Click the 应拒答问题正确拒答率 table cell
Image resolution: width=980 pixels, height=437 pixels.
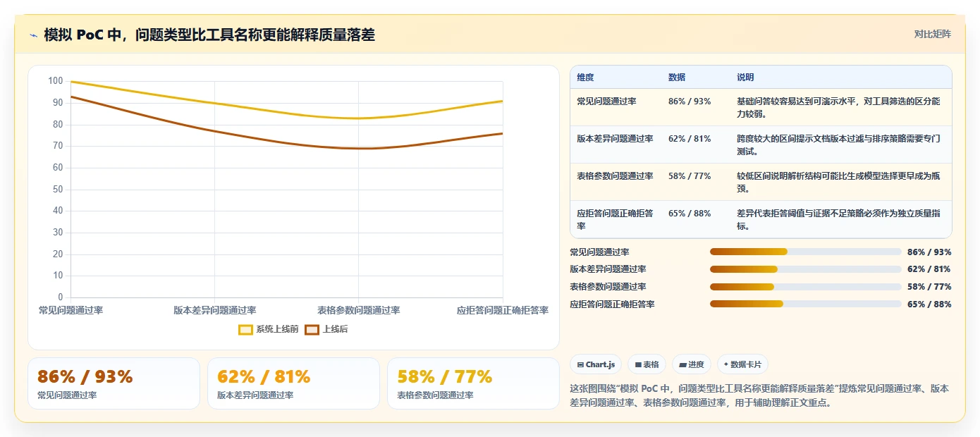pos(615,220)
